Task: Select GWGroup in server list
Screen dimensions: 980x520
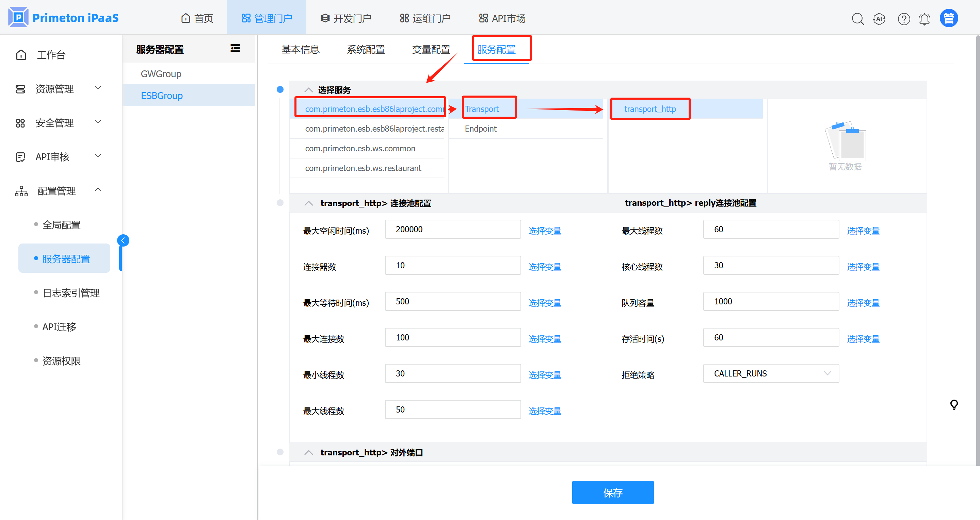Action: [161, 74]
